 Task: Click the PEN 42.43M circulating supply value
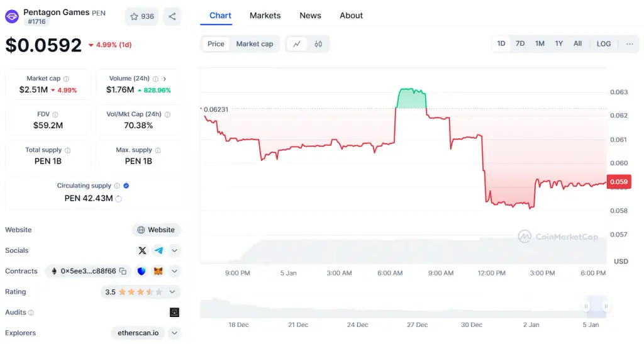tap(88, 198)
